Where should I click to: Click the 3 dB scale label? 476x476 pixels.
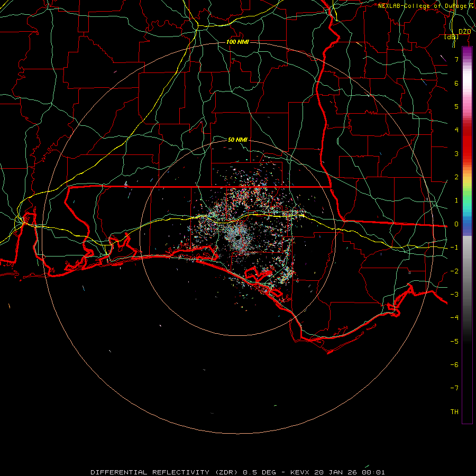click(456, 153)
